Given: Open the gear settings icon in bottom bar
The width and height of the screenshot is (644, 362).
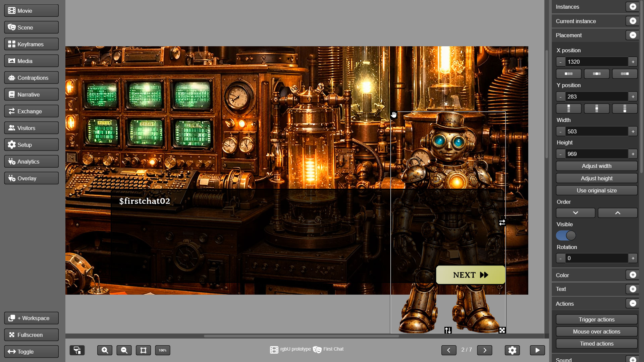Looking at the screenshot, I should pyautogui.click(x=512, y=350).
